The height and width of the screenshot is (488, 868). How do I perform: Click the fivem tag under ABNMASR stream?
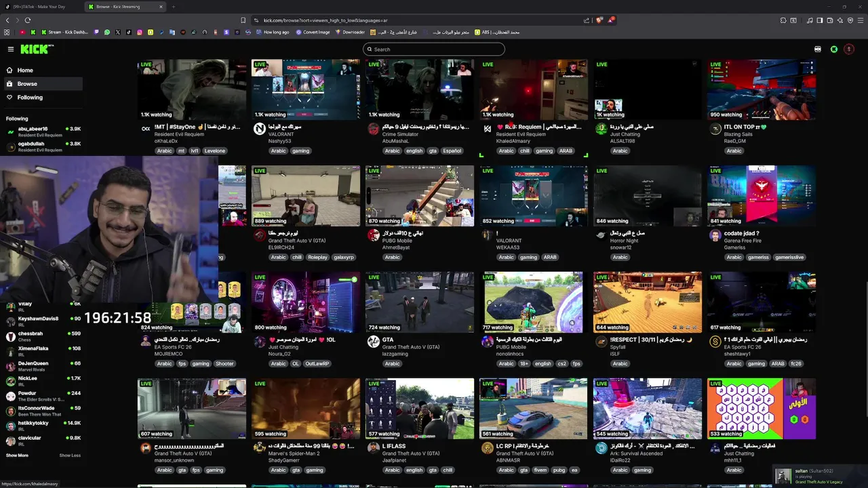pyautogui.click(x=540, y=470)
